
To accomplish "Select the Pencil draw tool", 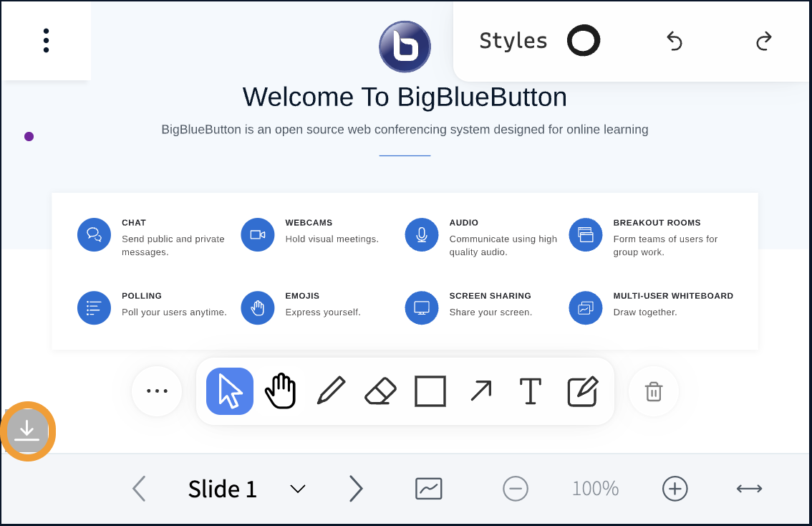I will pyautogui.click(x=331, y=391).
